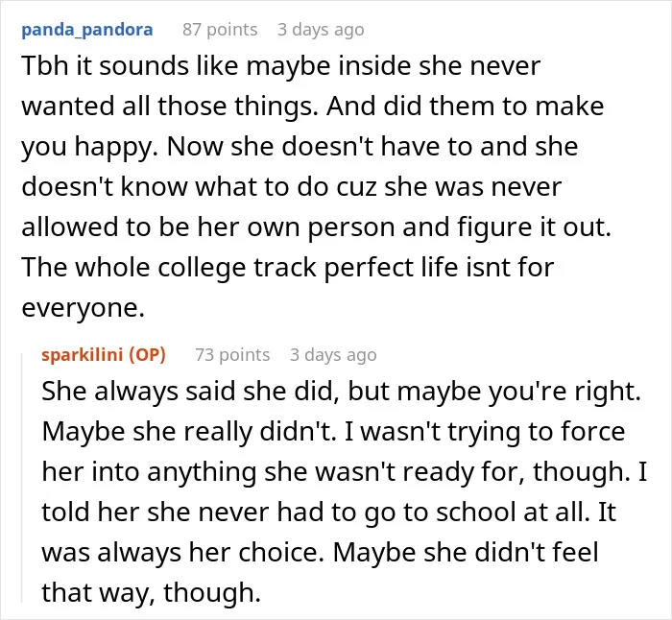Click the sentence 'The whole college track perfect life'
The image size is (672, 620).
click(x=288, y=268)
